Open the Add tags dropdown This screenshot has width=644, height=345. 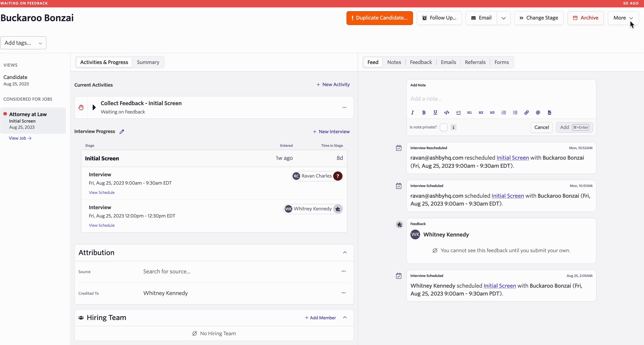tap(23, 43)
